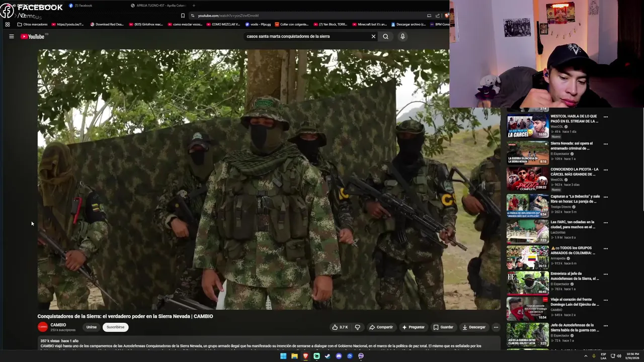
Task: Open more actions ellipsis under video
Action: tap(496, 327)
